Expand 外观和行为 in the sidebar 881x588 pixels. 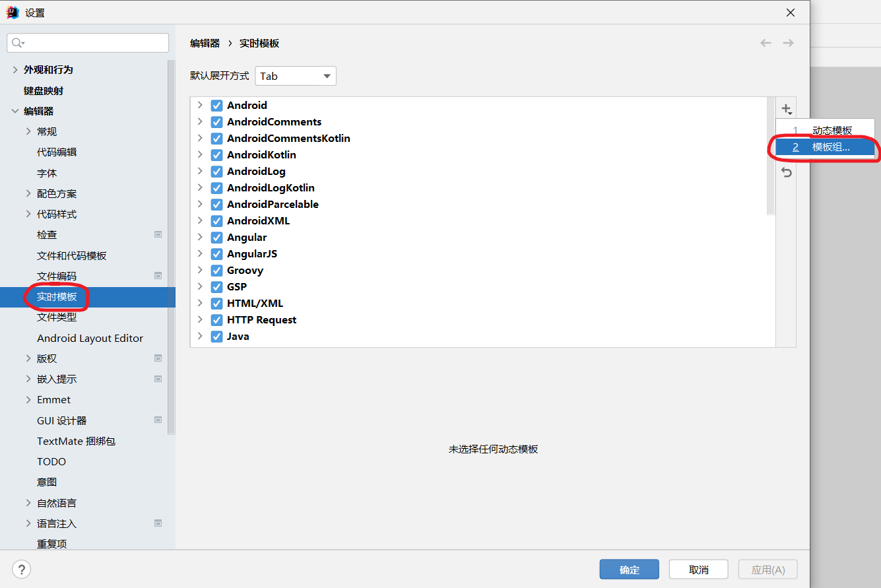coord(15,69)
